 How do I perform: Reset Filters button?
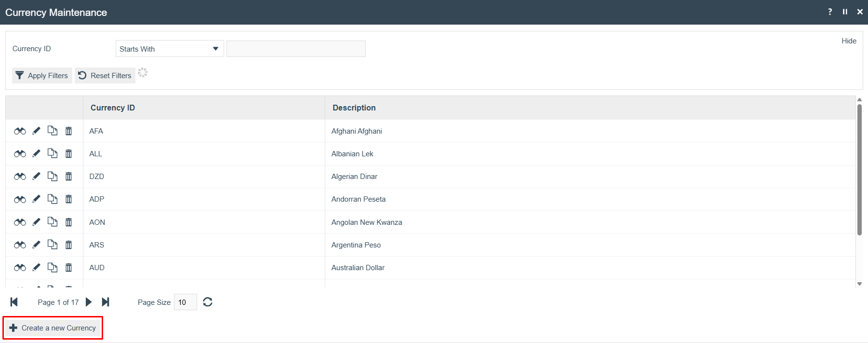105,75
